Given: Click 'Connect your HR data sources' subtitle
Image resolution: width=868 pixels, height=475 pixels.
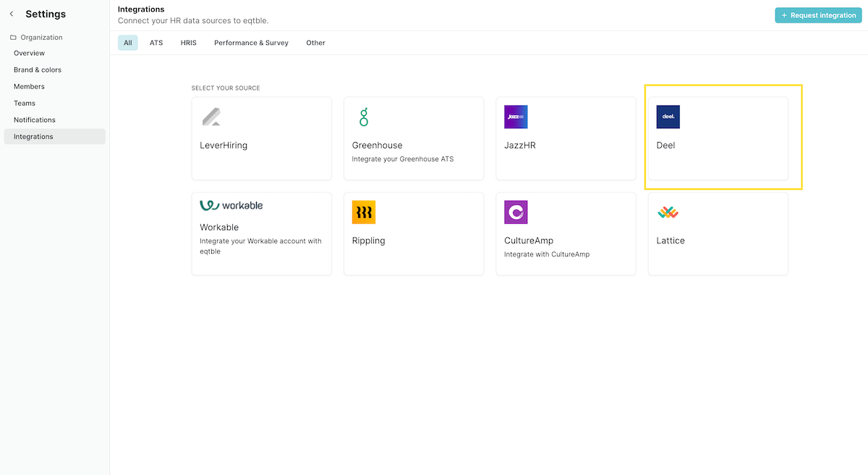Looking at the screenshot, I should click(193, 21).
